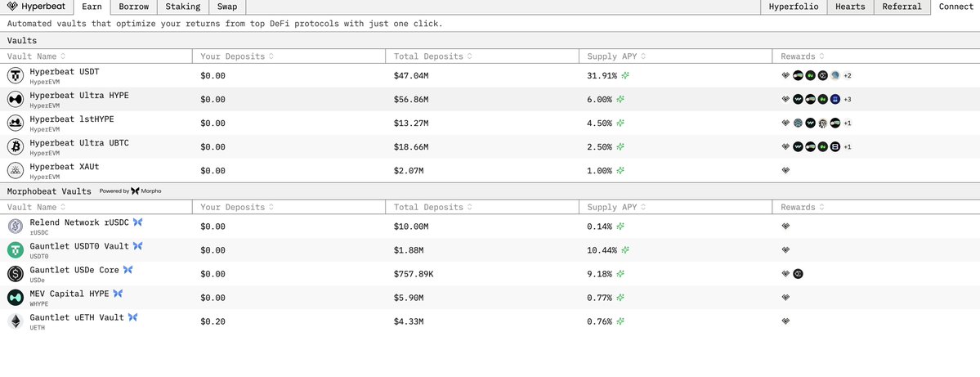
Task: Click the $13.27M total deposits value
Action: [x=410, y=123]
